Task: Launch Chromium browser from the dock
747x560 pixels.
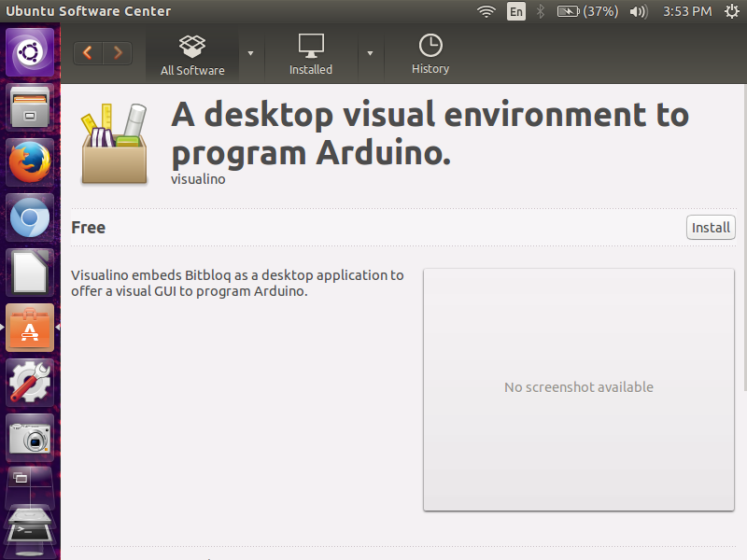Action: [30, 217]
